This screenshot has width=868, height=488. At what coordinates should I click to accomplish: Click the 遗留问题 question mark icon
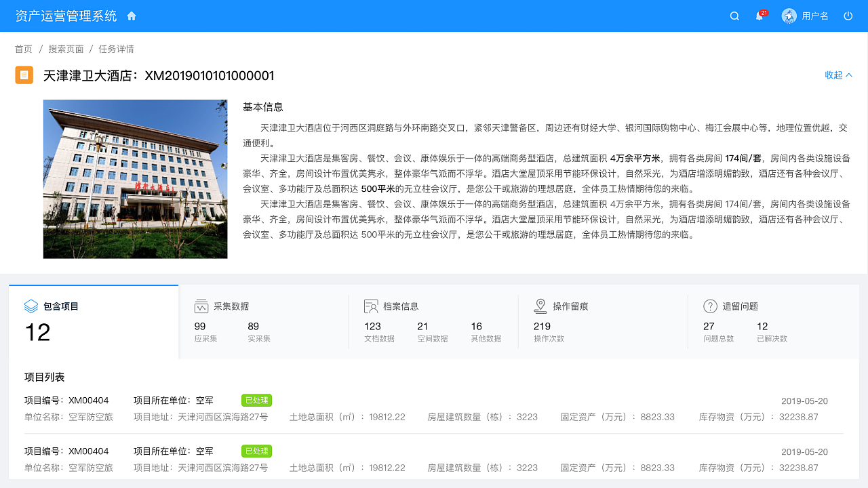tap(710, 306)
